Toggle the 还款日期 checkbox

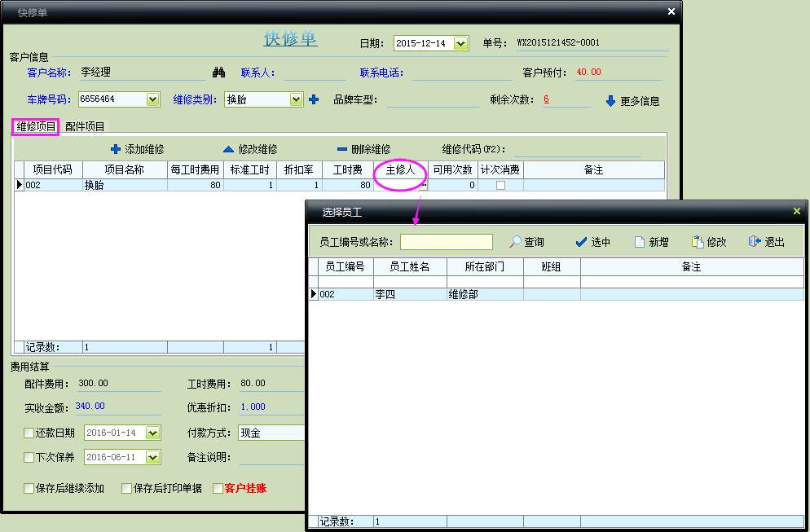click(29, 433)
